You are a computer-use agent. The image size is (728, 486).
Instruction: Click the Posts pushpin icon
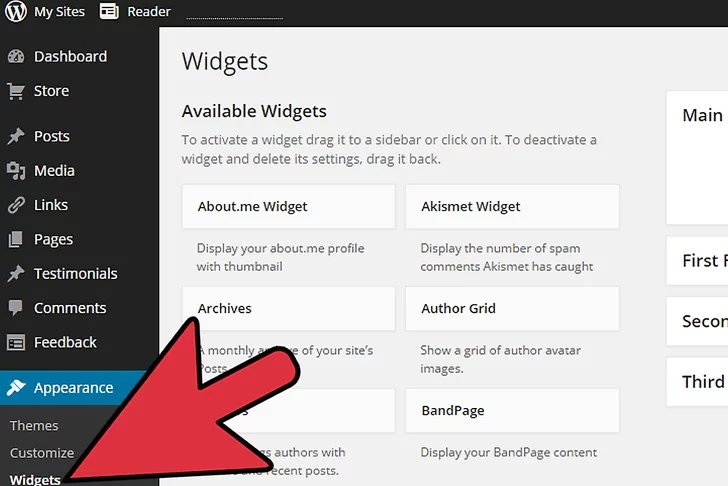click(16, 136)
